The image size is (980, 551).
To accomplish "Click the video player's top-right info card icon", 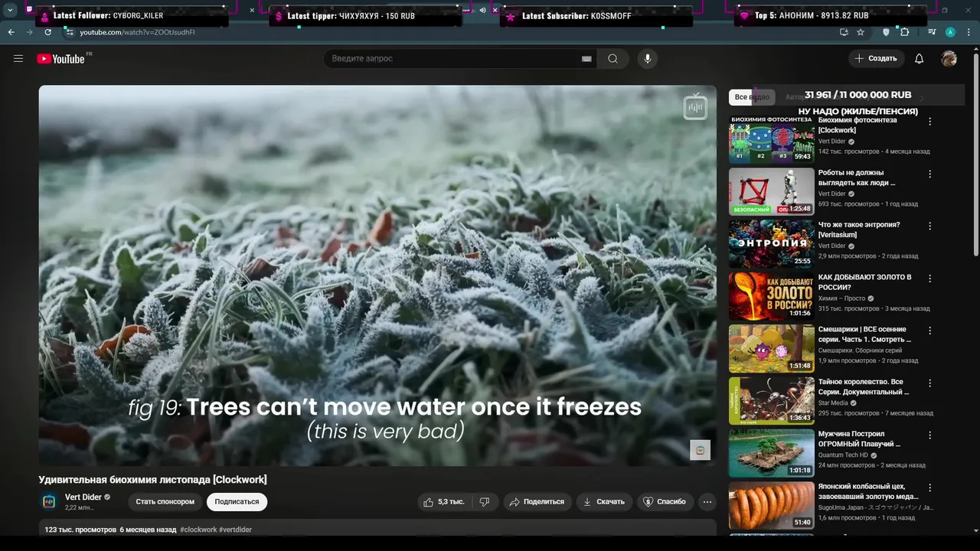I will point(695,107).
